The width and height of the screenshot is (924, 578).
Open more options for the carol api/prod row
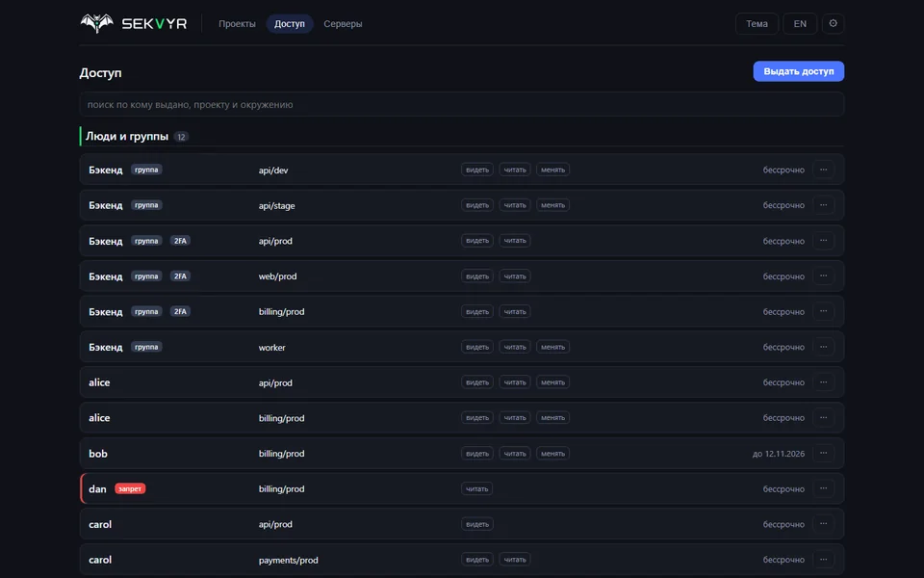coord(823,524)
